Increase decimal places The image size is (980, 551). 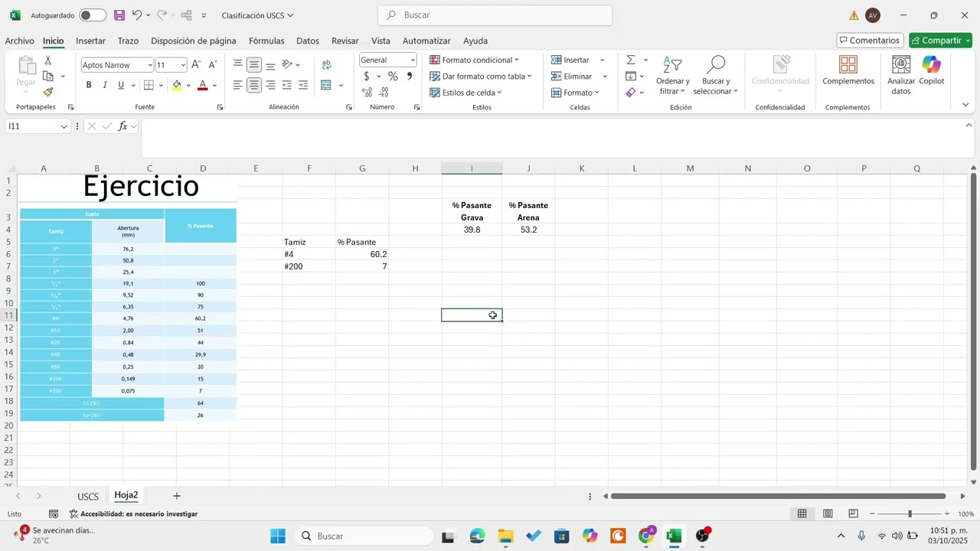(367, 92)
